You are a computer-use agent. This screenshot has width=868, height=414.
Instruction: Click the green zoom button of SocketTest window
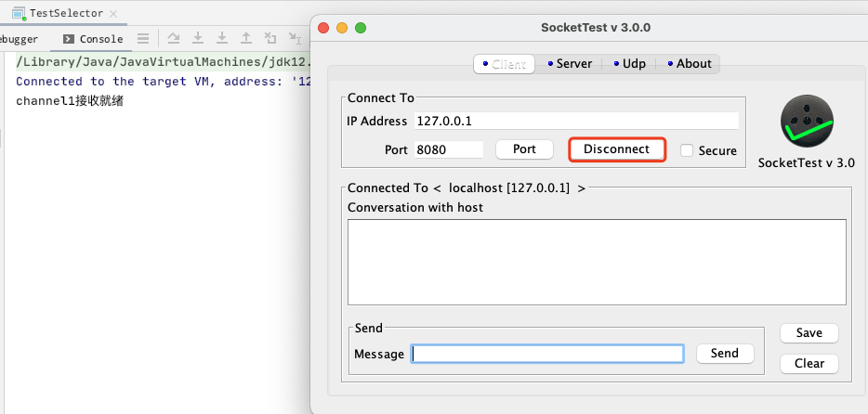coord(361,28)
